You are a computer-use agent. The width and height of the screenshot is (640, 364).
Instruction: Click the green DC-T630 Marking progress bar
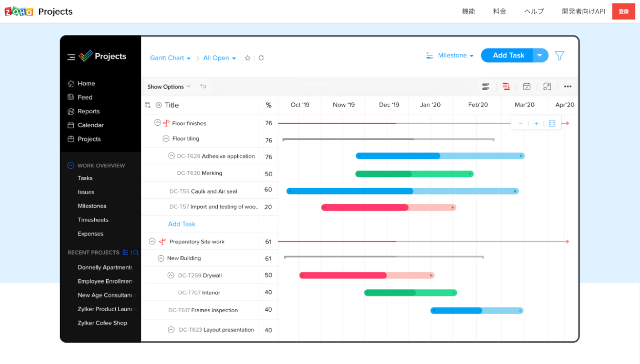(414, 174)
